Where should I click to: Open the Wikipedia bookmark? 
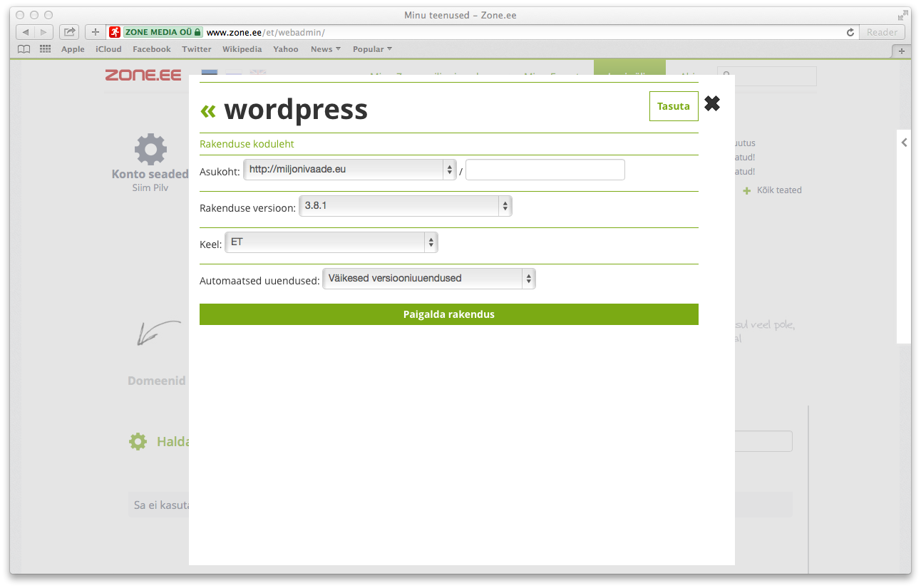pyautogui.click(x=242, y=49)
